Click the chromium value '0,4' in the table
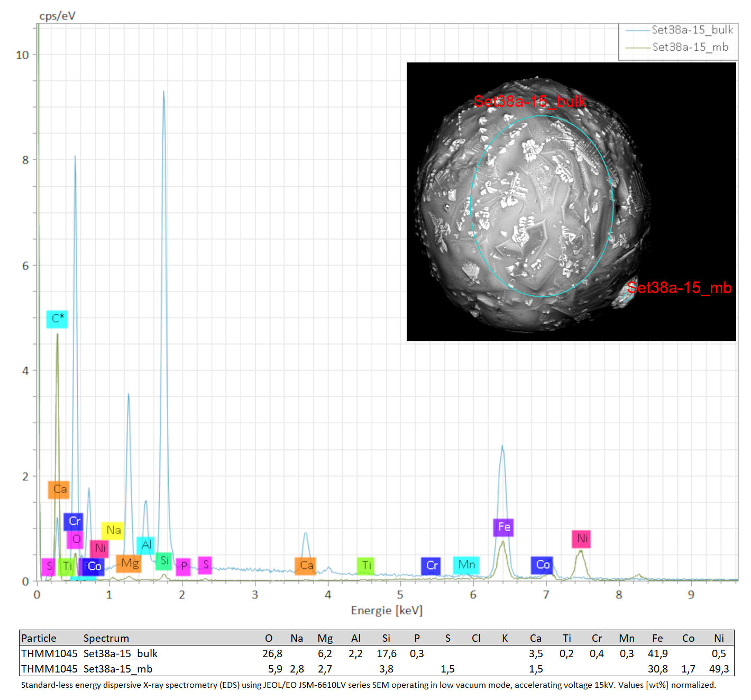 pos(597,654)
